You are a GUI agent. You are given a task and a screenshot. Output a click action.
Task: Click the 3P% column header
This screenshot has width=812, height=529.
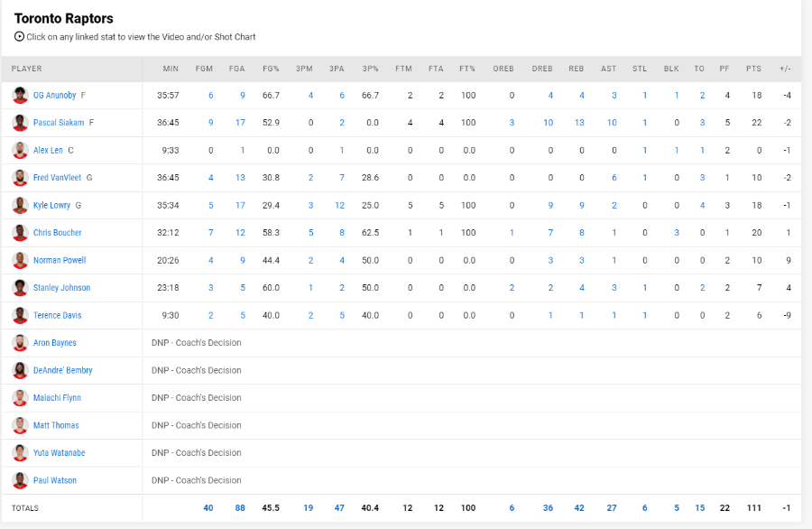click(x=370, y=69)
